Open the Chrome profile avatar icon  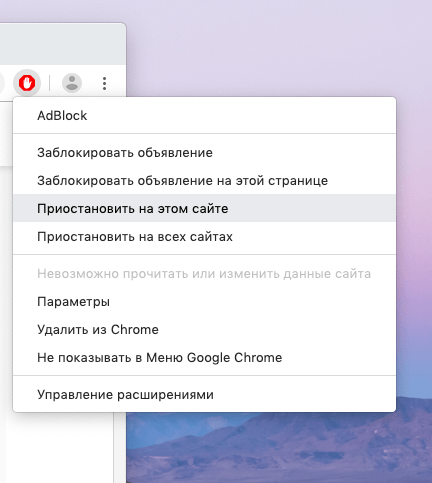(72, 83)
